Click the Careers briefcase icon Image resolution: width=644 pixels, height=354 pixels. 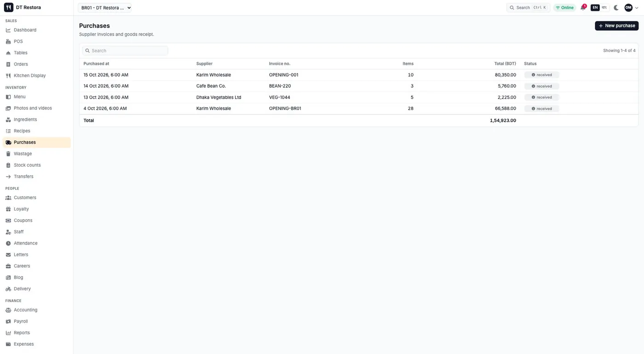tap(8, 266)
